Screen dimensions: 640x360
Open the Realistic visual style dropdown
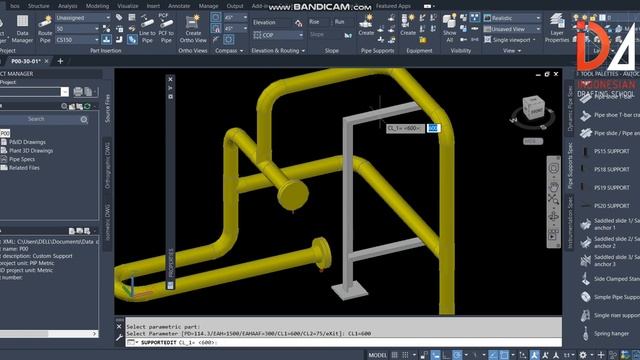coord(512,18)
